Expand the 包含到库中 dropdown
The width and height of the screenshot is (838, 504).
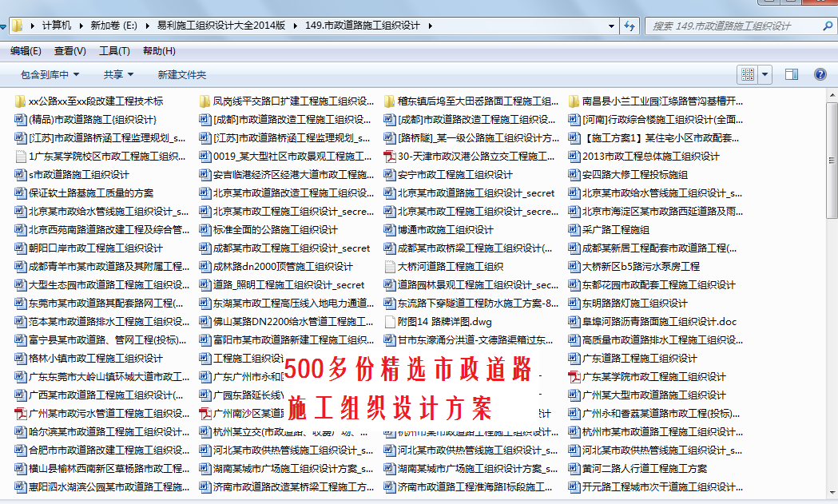(50, 74)
